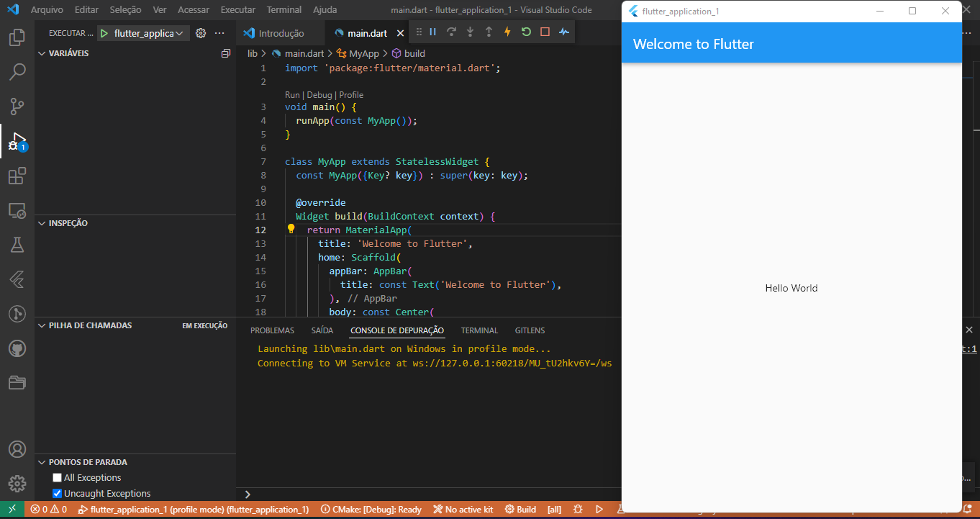Click Step Over in debug toolbar

(x=451, y=32)
